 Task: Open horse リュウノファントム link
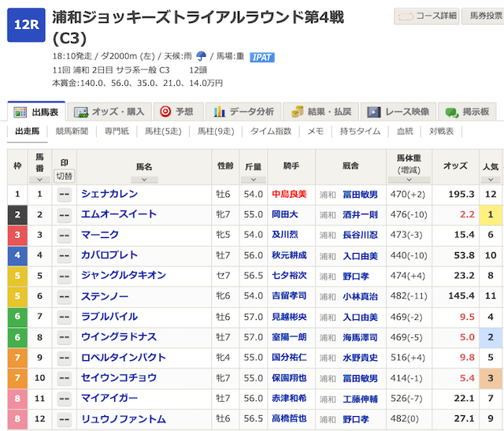coord(124,418)
